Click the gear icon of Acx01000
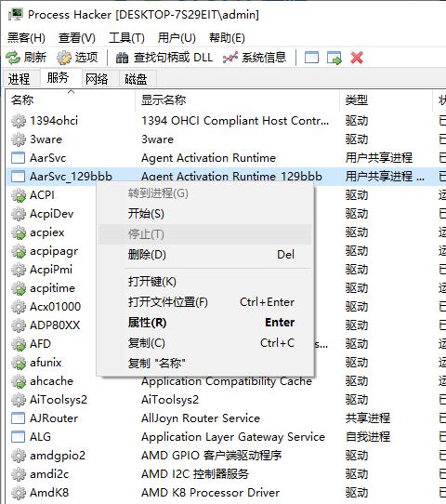The height and width of the screenshot is (504, 446). pyautogui.click(x=19, y=307)
